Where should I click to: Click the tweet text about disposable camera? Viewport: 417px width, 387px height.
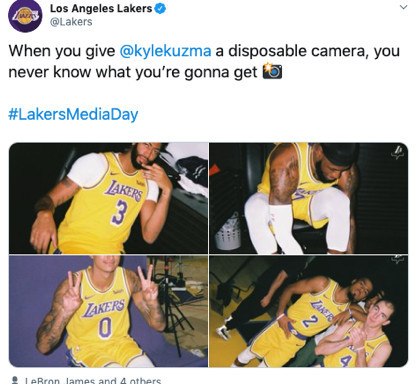[204, 61]
